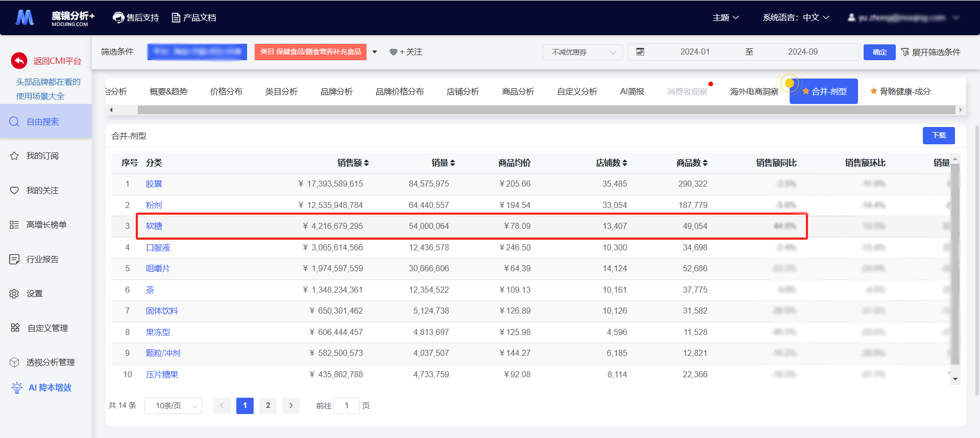Click the heart icon for 我的关注
The width and height of the screenshot is (980, 438).
[14, 190]
